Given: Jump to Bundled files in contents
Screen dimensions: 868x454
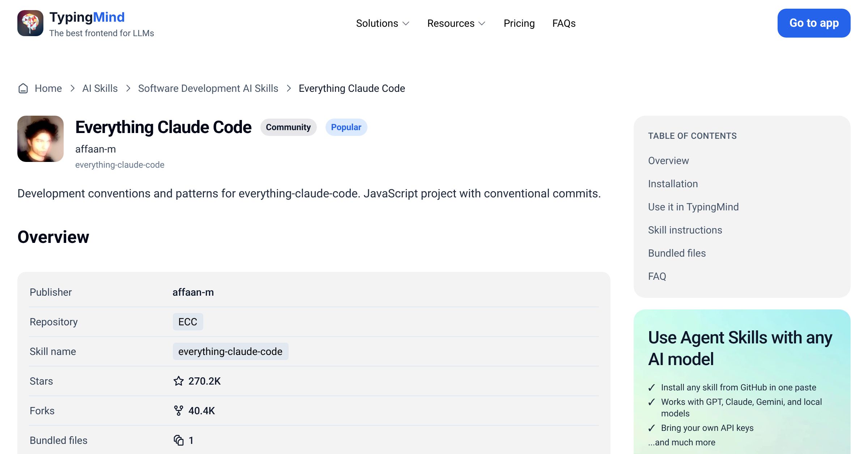Looking at the screenshot, I should click(x=677, y=253).
